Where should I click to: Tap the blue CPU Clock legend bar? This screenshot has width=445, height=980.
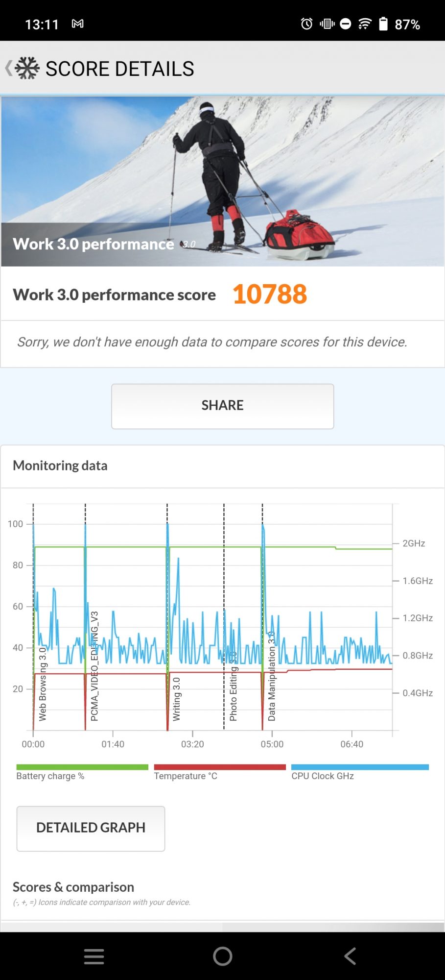pos(360,767)
